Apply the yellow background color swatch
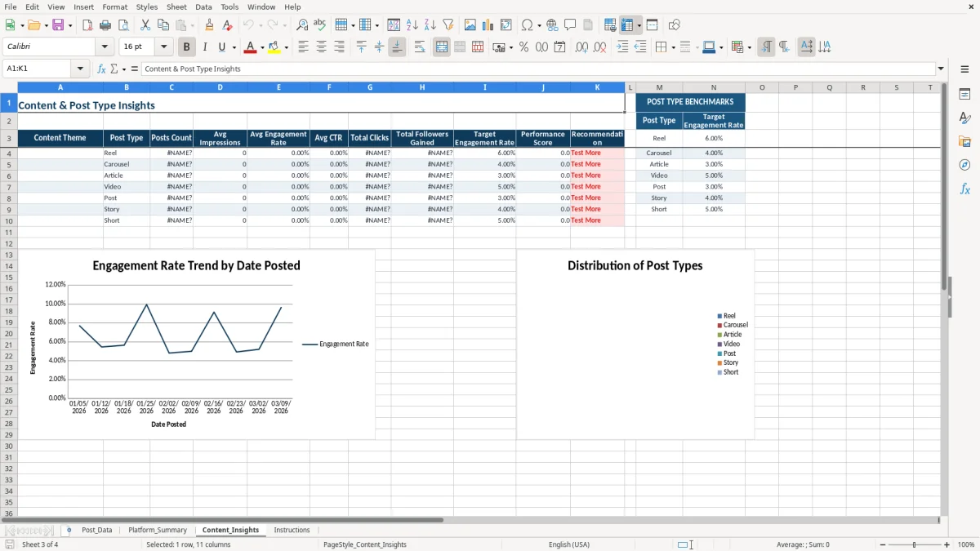 [x=274, y=47]
